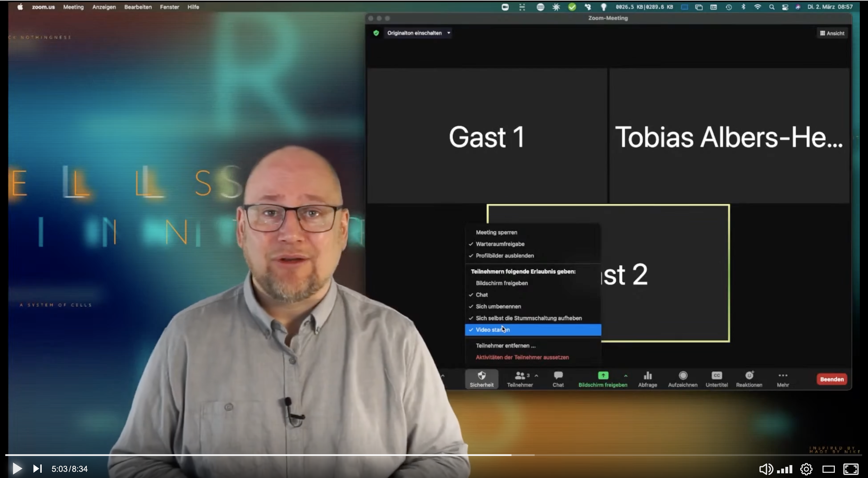Click the red Beenden button
This screenshot has width=868, height=478.
tap(832, 379)
